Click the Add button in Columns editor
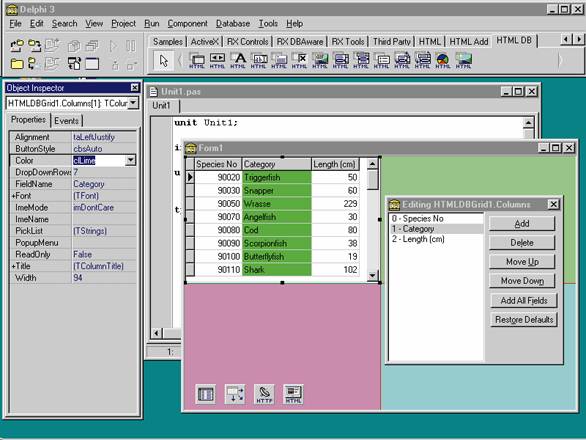Screen dimensions: 586x440 click(522, 224)
